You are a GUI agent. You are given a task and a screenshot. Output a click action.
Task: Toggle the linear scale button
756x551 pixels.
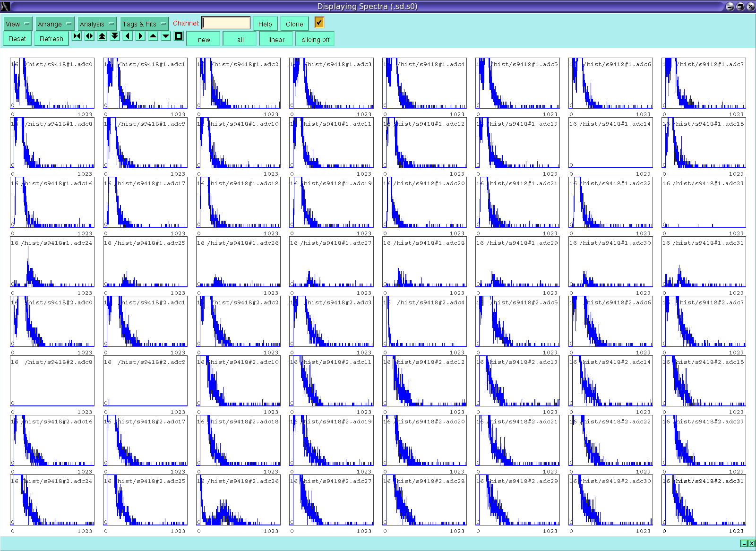pos(276,40)
